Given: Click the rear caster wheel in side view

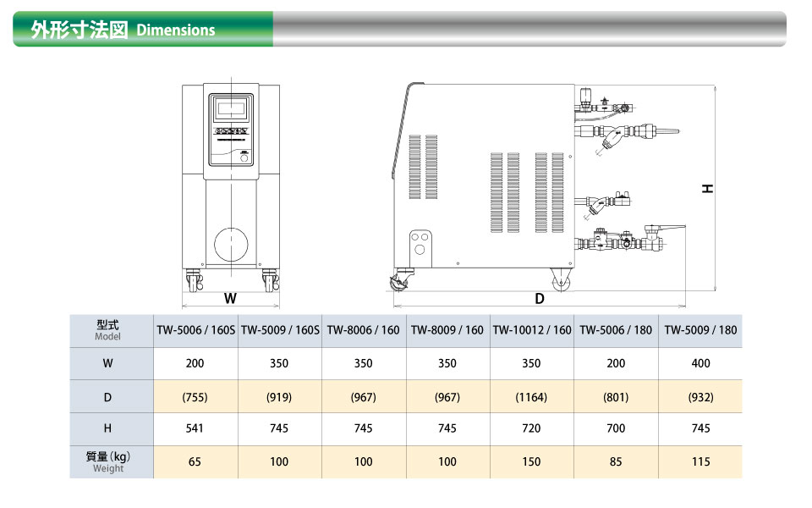Looking at the screenshot, I should pyautogui.click(x=560, y=279).
